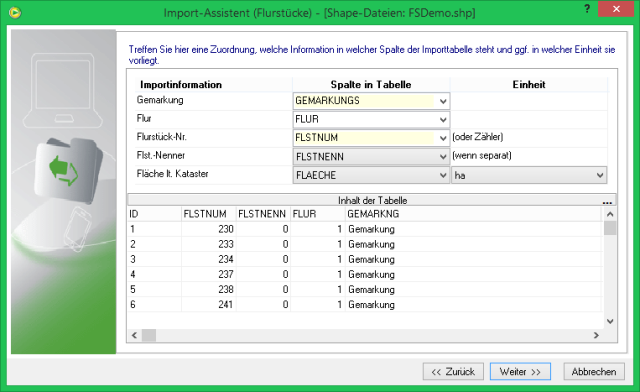The image size is (640, 392).
Task: Select row ID 4 in the table
Action: pos(155,274)
